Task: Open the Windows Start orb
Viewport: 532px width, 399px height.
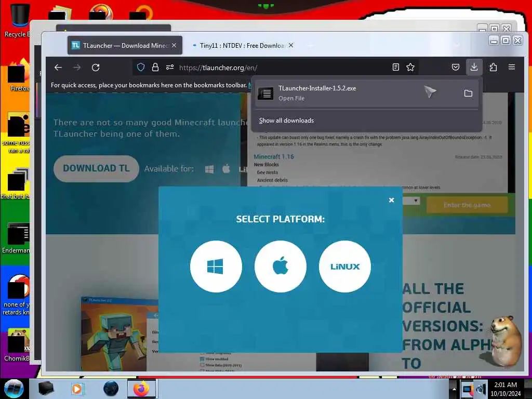Action: point(14,389)
